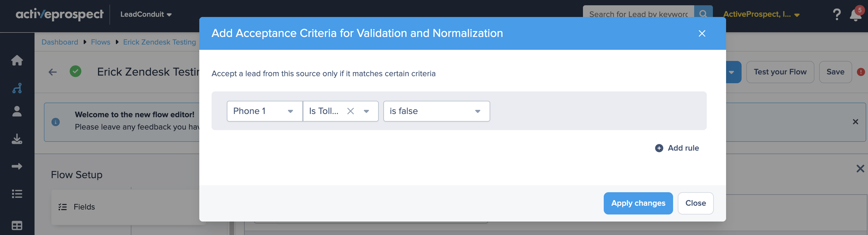
Task: Click the user account sidebar icon
Action: (x=17, y=111)
